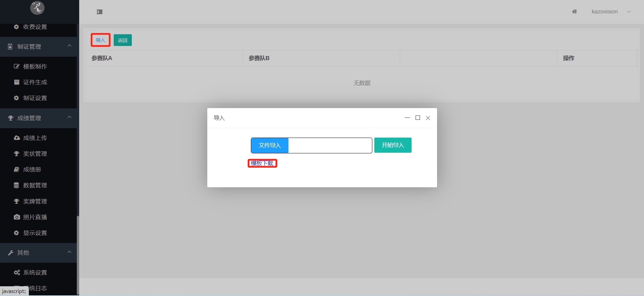644x296 pixels.
Task: Click the edit icon beside 模板制作
Action: (16, 66)
